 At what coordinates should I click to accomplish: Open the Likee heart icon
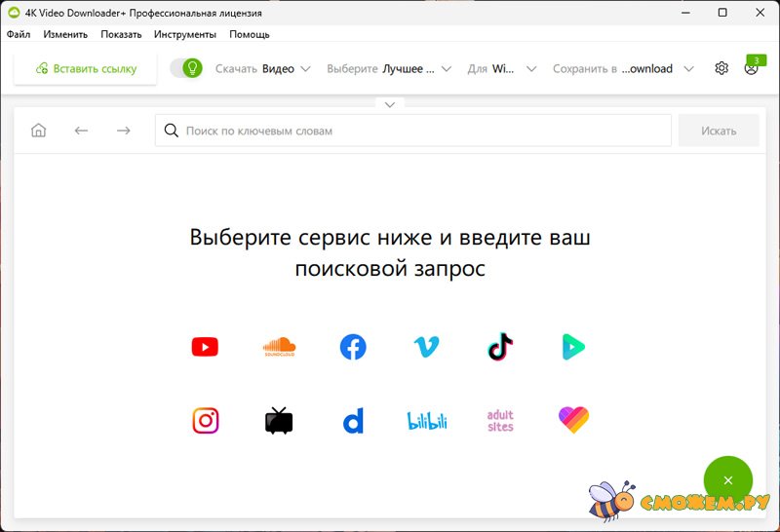(573, 421)
